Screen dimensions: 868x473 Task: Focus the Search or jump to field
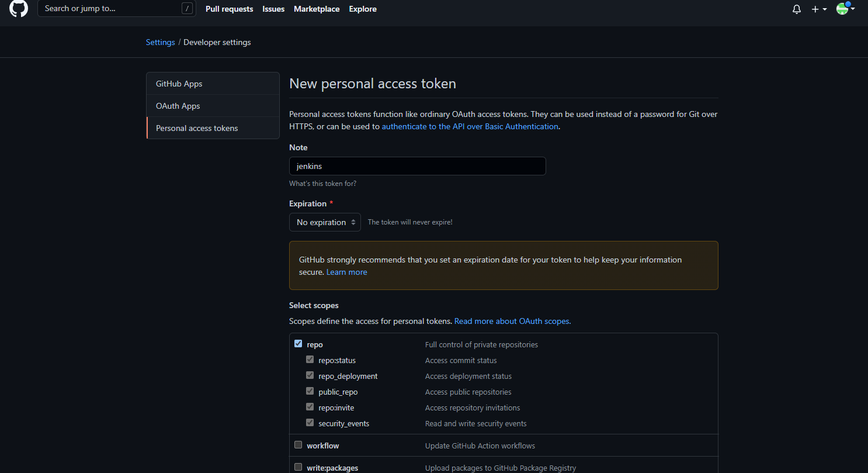tap(116, 8)
